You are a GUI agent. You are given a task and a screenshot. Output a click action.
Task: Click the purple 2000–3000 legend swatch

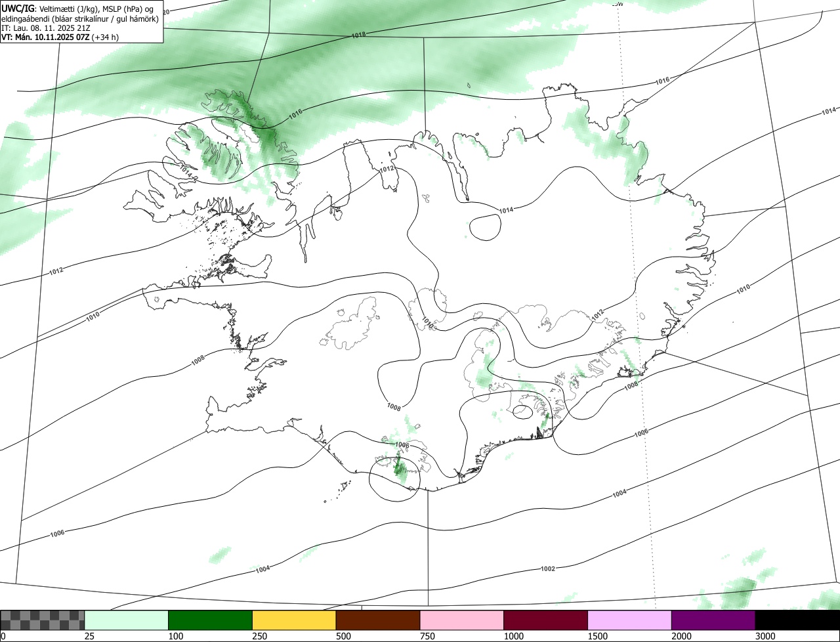pyautogui.click(x=713, y=620)
